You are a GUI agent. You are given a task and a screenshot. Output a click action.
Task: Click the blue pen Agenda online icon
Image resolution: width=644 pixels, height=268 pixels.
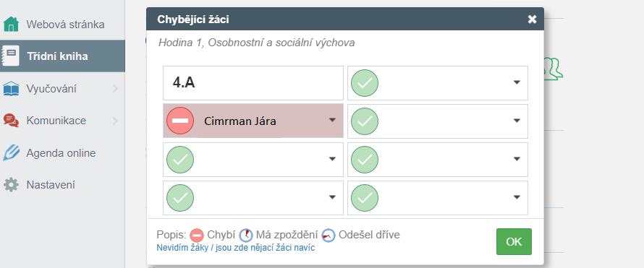tap(11, 153)
